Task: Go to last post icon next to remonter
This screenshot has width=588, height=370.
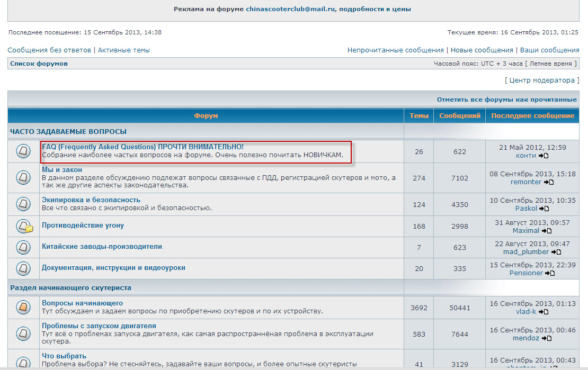Action: click(549, 182)
